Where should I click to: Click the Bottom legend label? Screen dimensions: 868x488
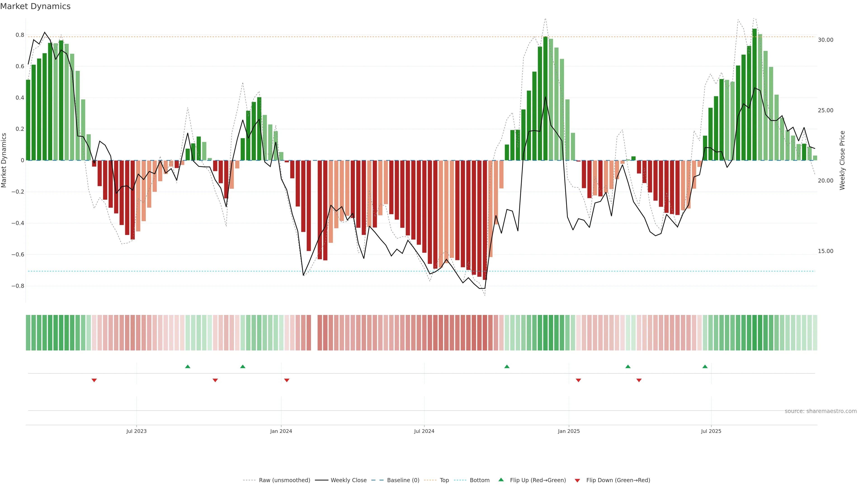point(479,480)
